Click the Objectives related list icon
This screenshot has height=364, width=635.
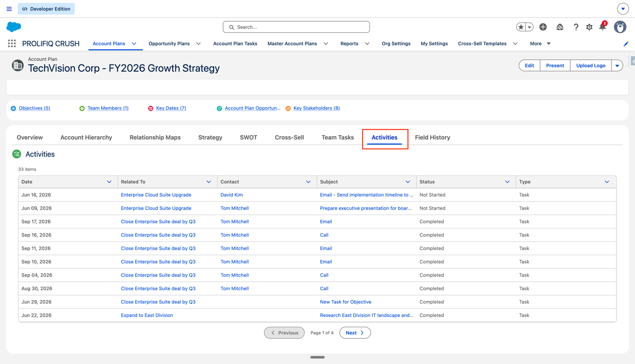(13, 108)
